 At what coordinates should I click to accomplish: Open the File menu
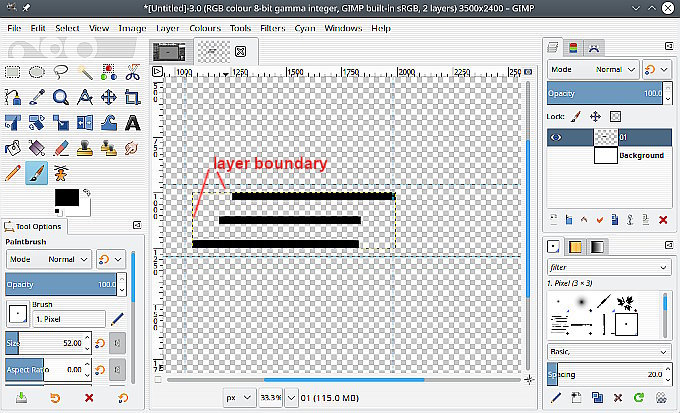(14, 28)
